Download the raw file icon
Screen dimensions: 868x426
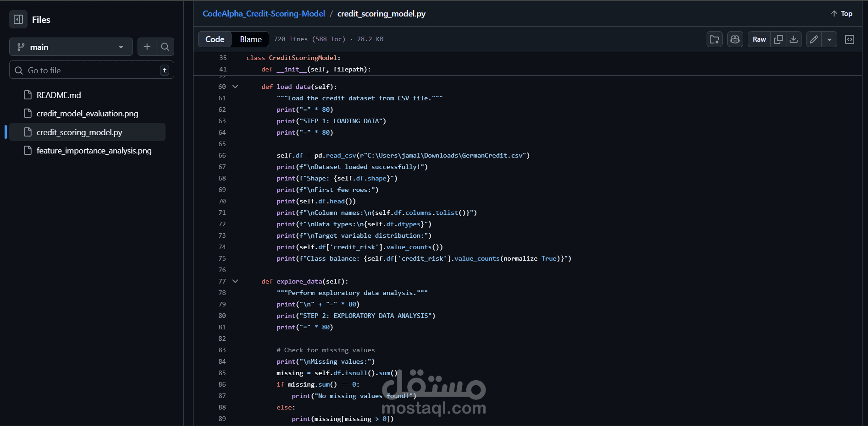coord(794,39)
